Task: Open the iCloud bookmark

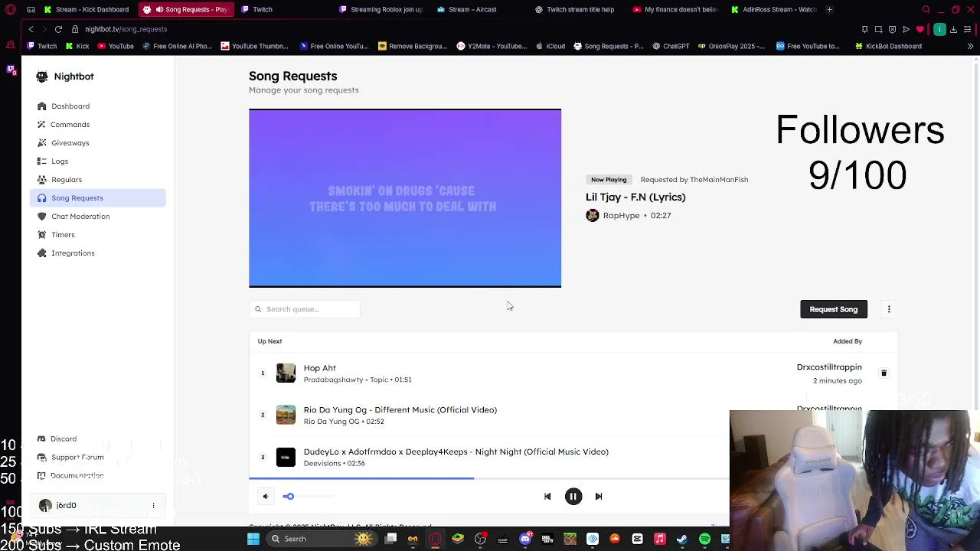Action: point(550,46)
